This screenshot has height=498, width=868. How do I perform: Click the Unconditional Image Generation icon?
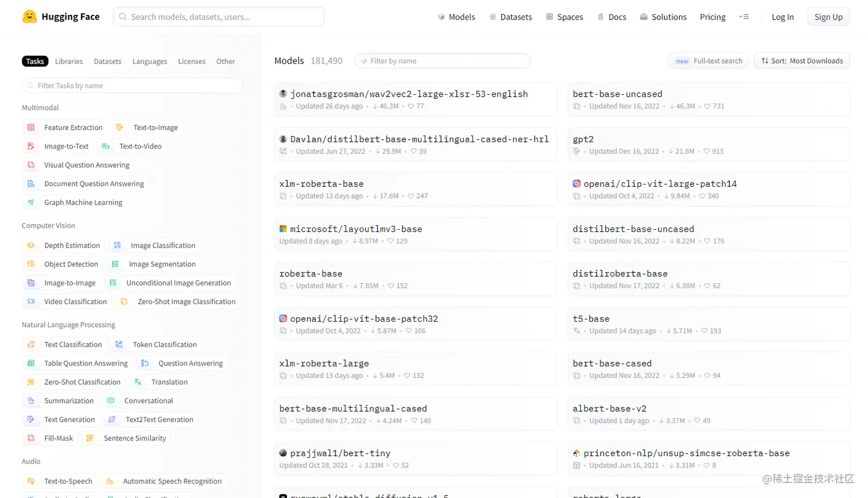[113, 283]
